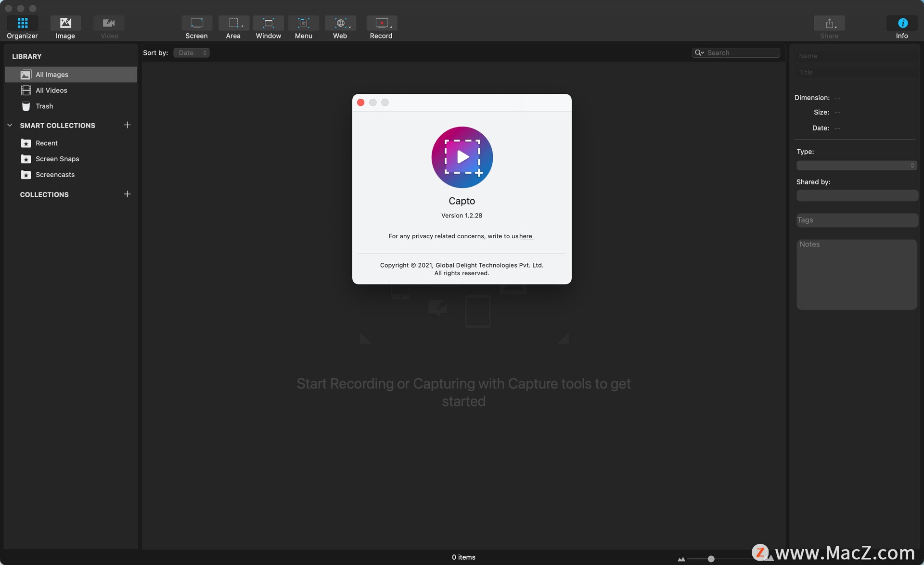Open the Sort by Date dropdown
This screenshot has width=924, height=565.
coord(192,52)
